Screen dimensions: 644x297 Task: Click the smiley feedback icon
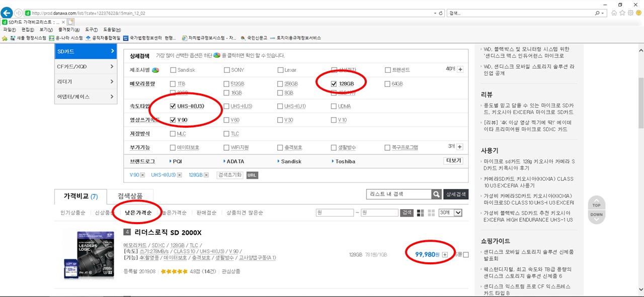(638, 13)
